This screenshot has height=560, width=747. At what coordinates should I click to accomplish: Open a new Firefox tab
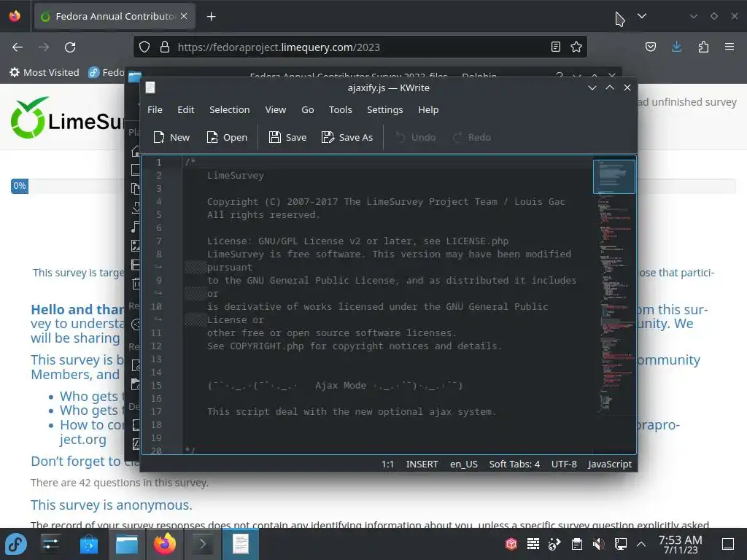coord(212,17)
